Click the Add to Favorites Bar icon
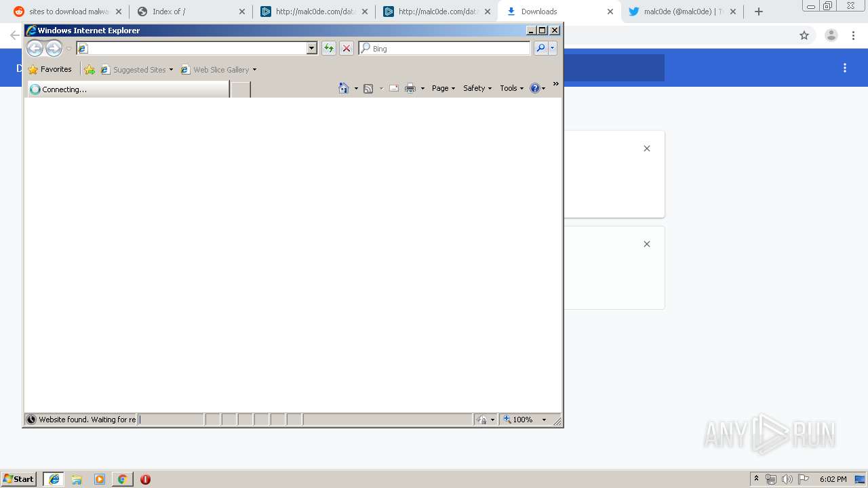This screenshot has width=868, height=488. point(90,69)
